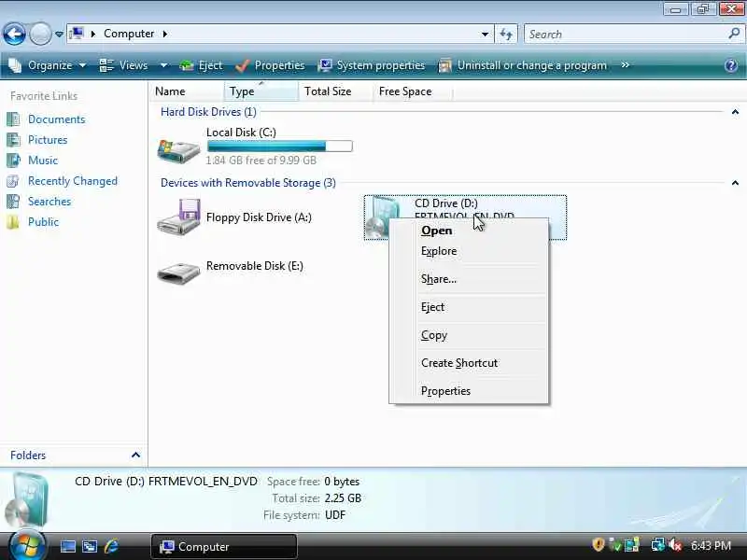Sort by the Type column header
The image size is (747, 560).
[261, 91]
